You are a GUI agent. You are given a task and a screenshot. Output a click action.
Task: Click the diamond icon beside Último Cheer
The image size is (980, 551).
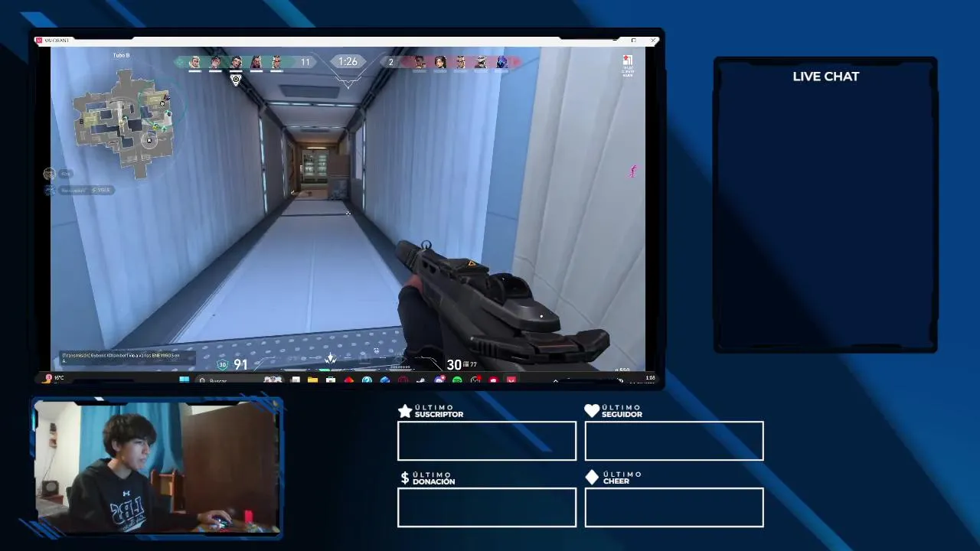[592, 478]
